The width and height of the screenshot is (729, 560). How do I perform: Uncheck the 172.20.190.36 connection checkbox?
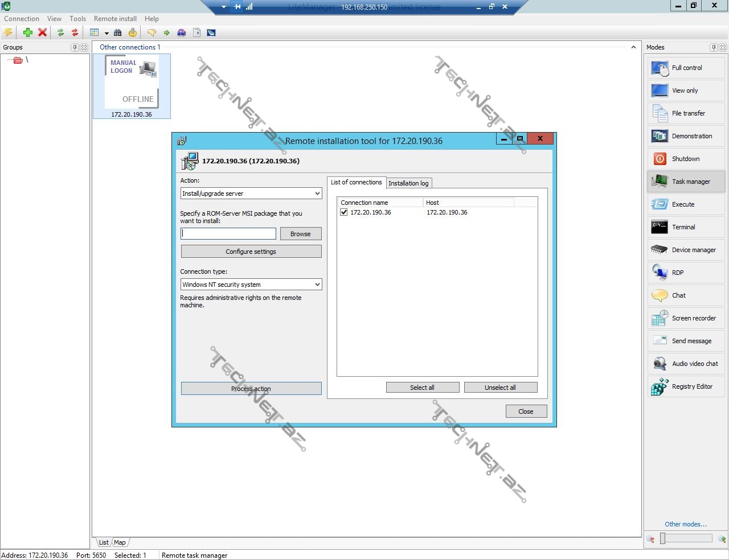coord(344,212)
